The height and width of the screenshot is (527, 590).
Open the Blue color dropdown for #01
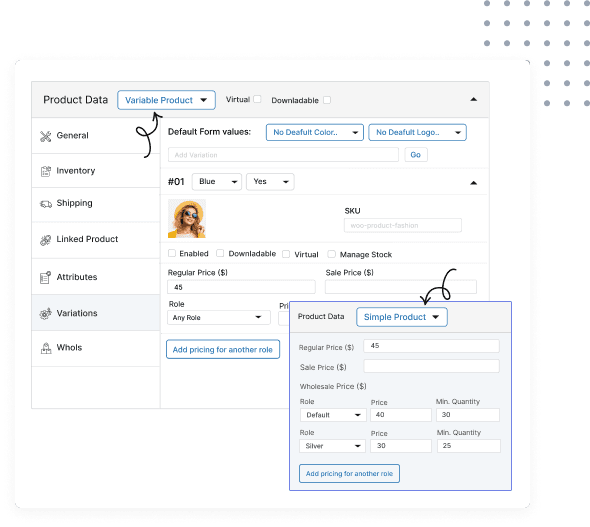pyautogui.click(x=217, y=182)
